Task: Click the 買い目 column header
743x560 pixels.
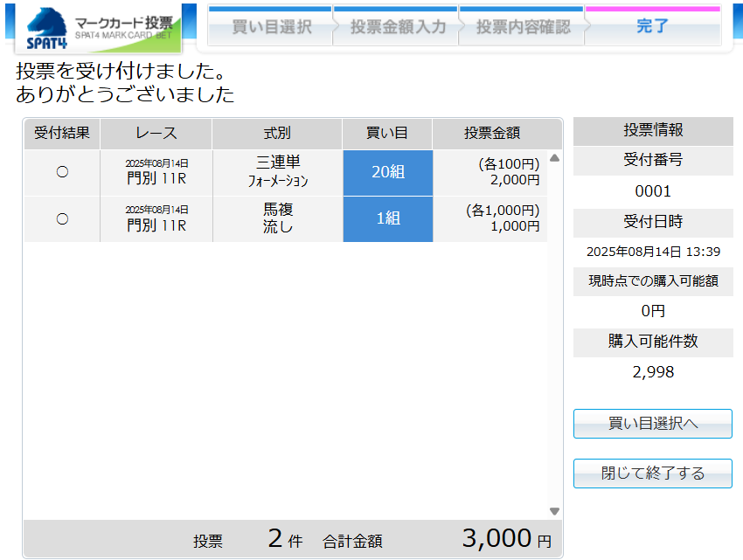Action: pyautogui.click(x=387, y=133)
